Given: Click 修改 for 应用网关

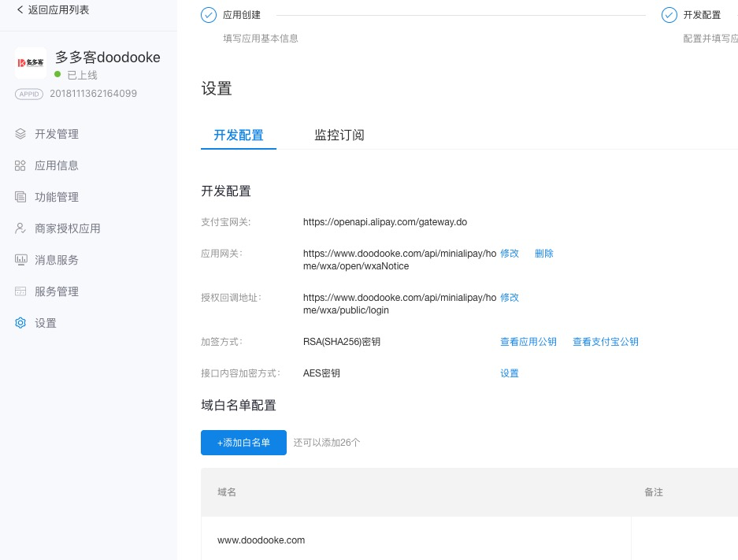Looking at the screenshot, I should 510,254.
